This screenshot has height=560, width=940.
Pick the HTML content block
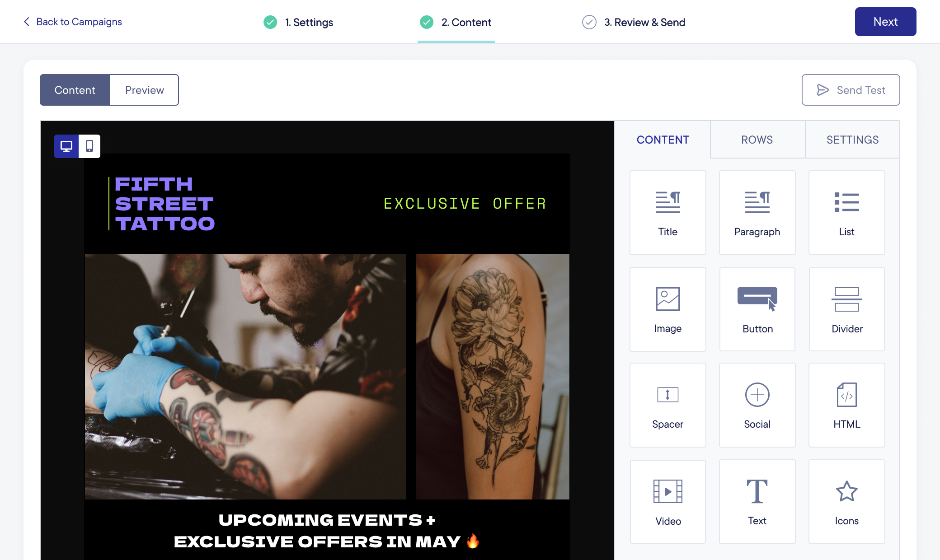(846, 405)
